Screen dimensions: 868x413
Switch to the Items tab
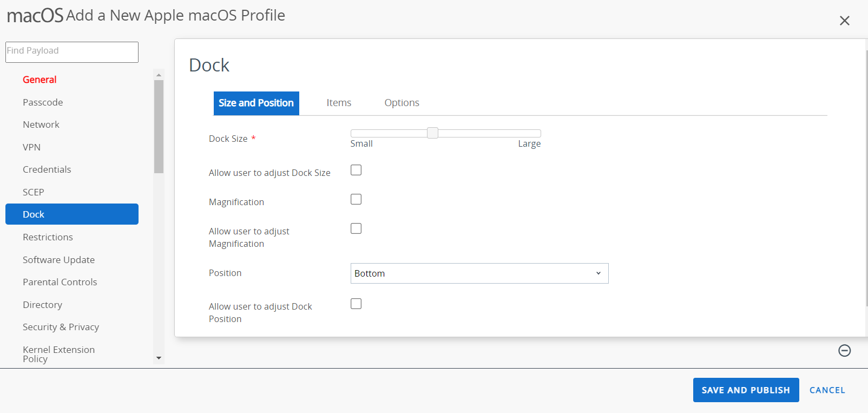(339, 103)
